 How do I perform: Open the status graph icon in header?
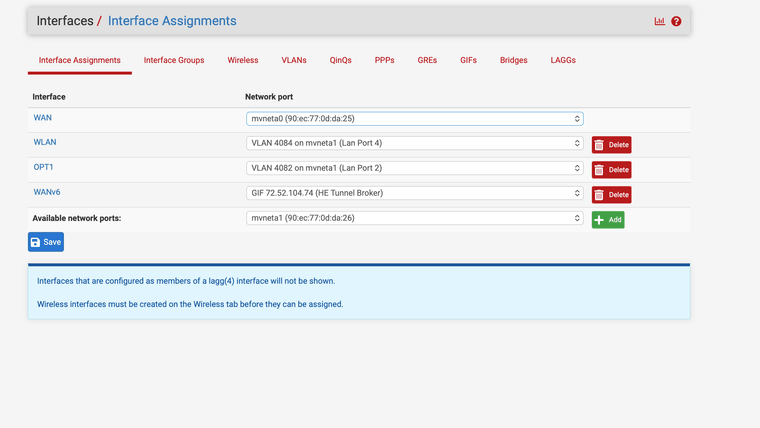(659, 21)
